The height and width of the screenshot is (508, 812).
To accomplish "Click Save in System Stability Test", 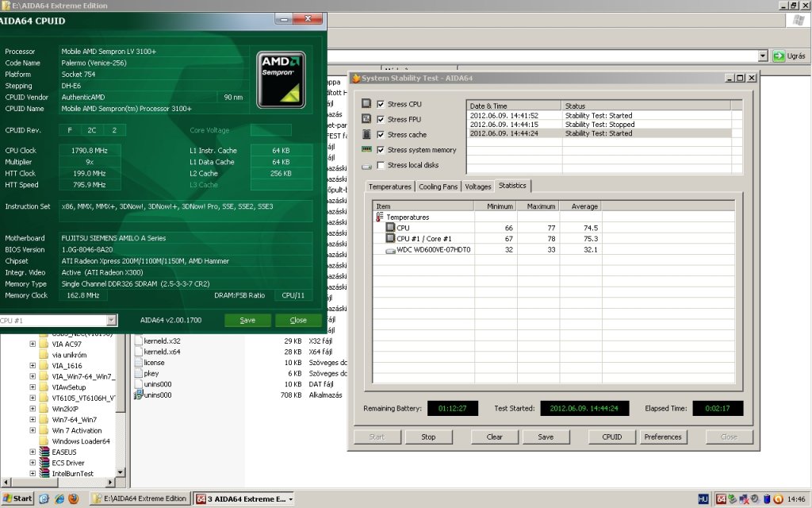I will pyautogui.click(x=546, y=437).
